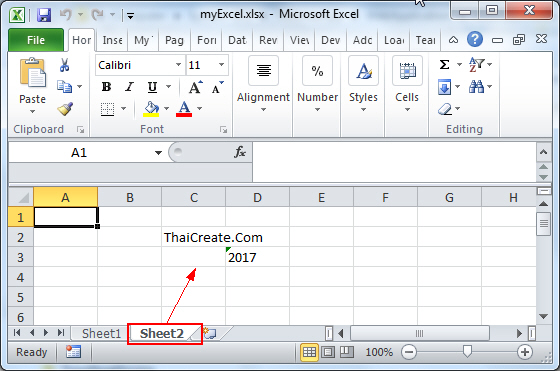Click the Shrink Font icon
The image size is (560, 371).
[217, 87]
